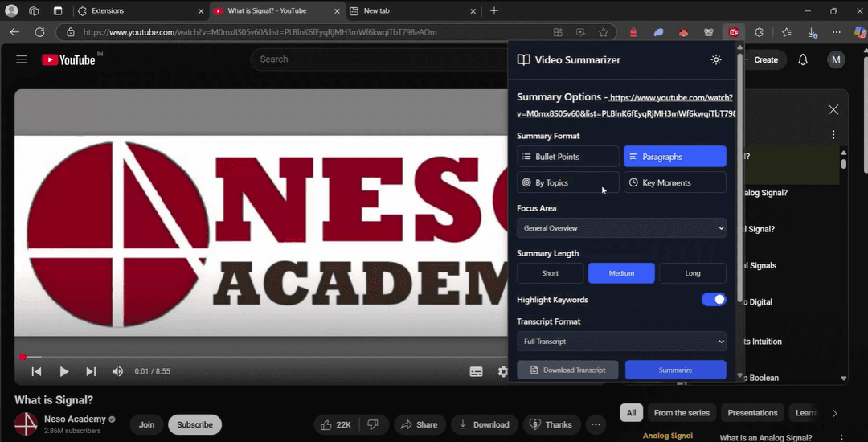The width and height of the screenshot is (868, 442).
Task: Go to previous video in playlist
Action: click(36, 372)
